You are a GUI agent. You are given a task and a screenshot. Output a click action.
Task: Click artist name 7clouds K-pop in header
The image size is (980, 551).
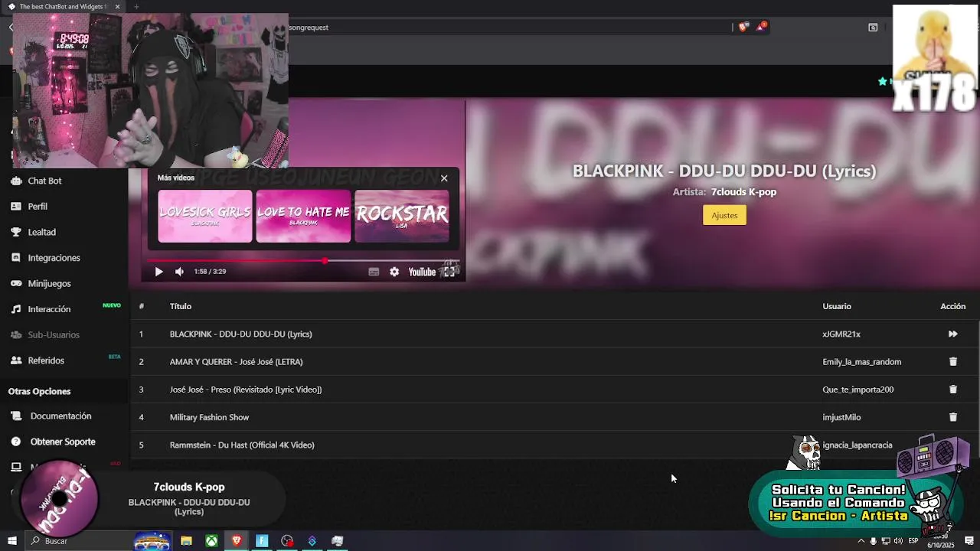coord(743,192)
